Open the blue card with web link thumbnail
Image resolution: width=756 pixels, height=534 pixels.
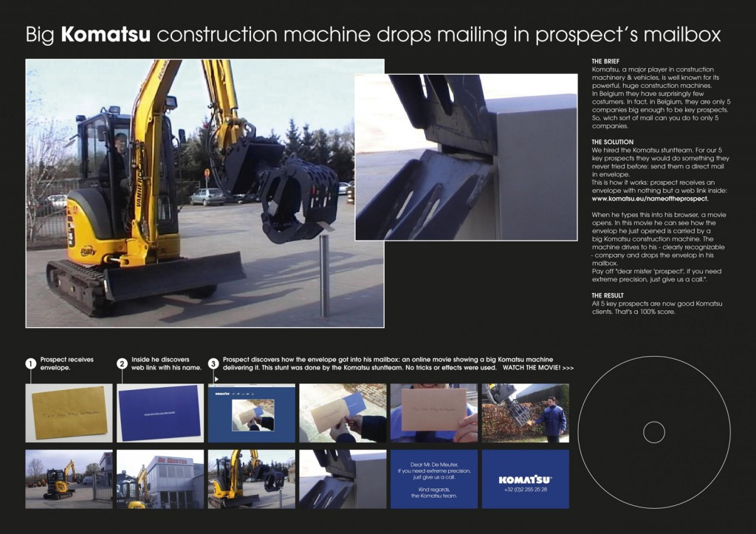coord(160,413)
